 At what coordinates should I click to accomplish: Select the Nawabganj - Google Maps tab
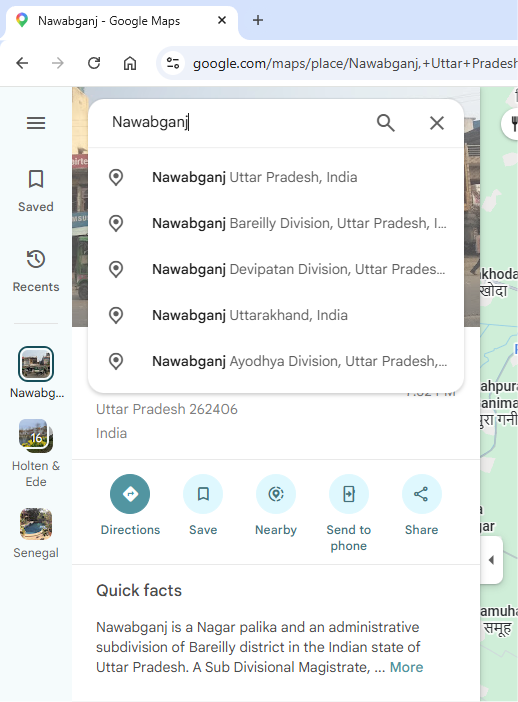tap(121, 21)
